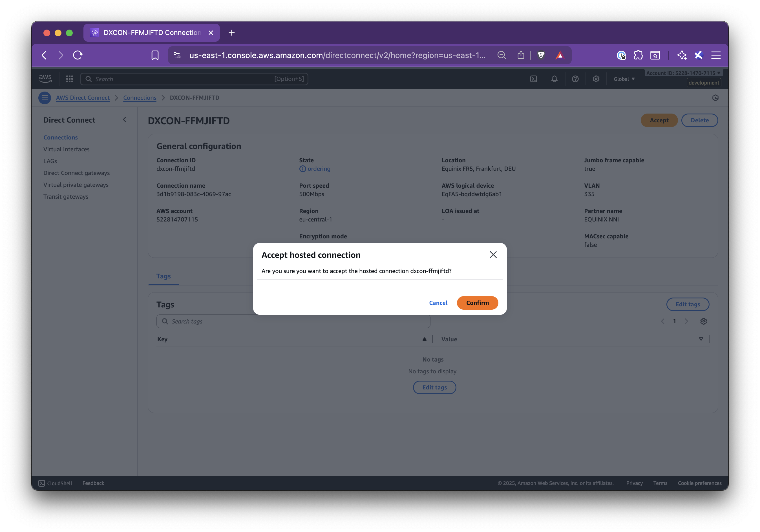Screen dimensions: 760x532
Task: Select Virtual interfaces in the sidebar
Action: pos(66,149)
